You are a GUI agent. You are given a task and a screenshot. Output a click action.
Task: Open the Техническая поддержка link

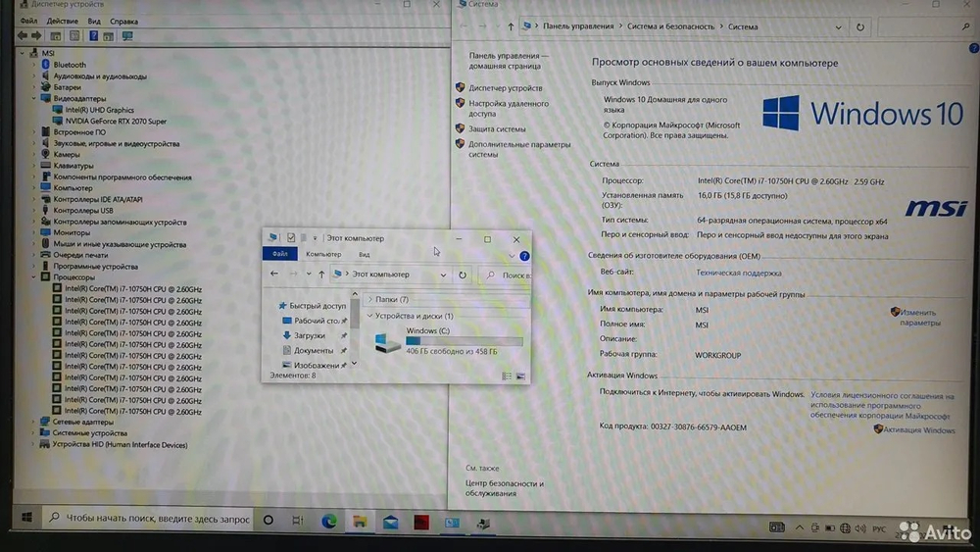(739, 273)
